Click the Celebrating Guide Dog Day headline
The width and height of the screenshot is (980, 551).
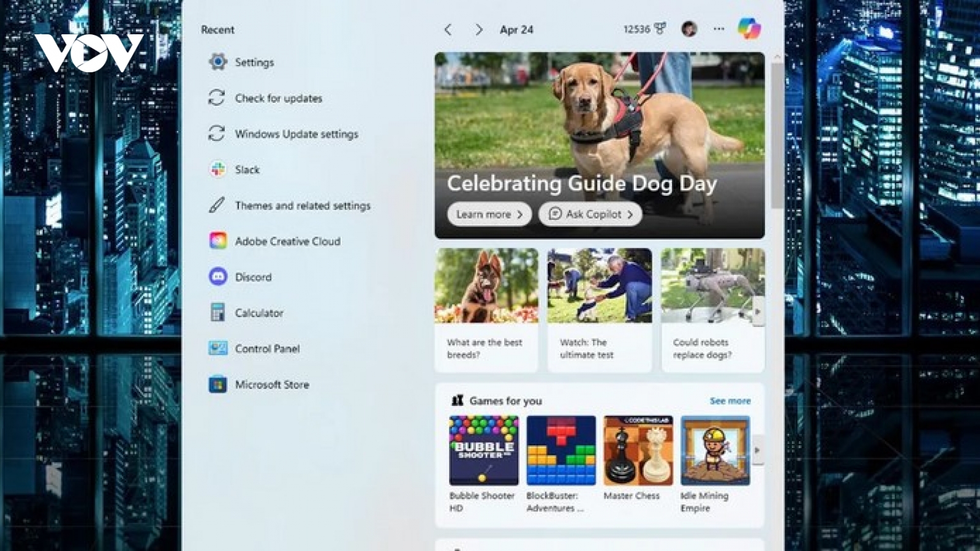tap(582, 183)
